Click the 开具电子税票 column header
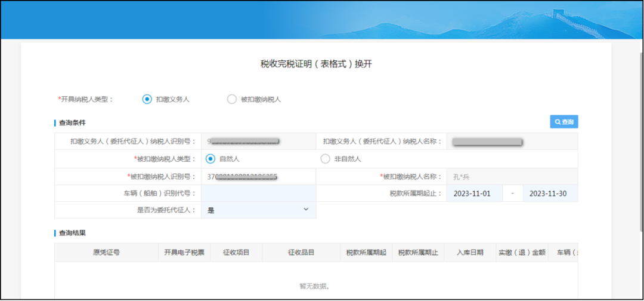 point(184,253)
